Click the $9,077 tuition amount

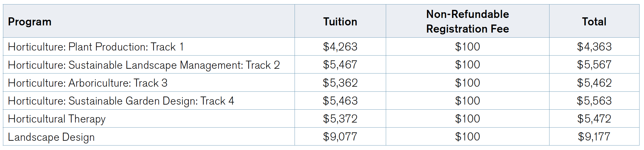coord(340,137)
